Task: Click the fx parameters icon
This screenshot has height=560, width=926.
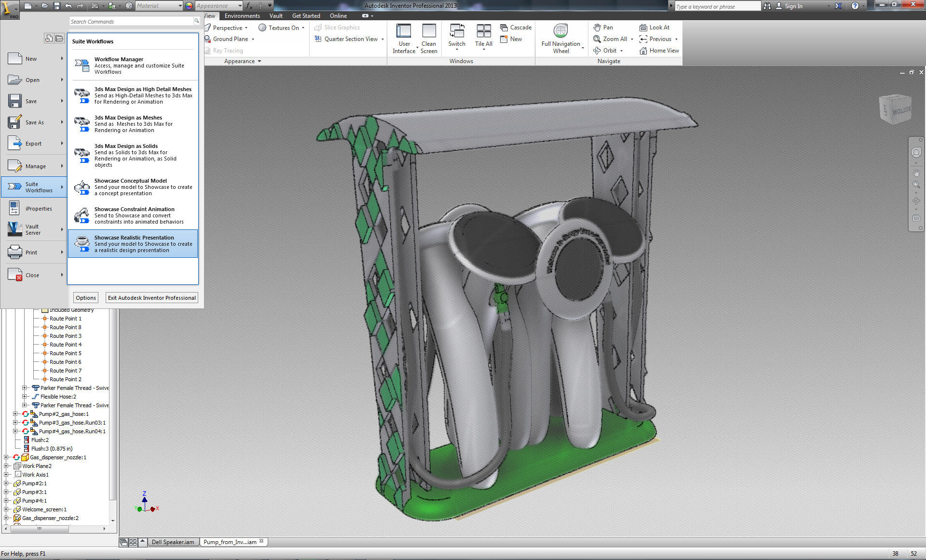Action: coord(249,6)
